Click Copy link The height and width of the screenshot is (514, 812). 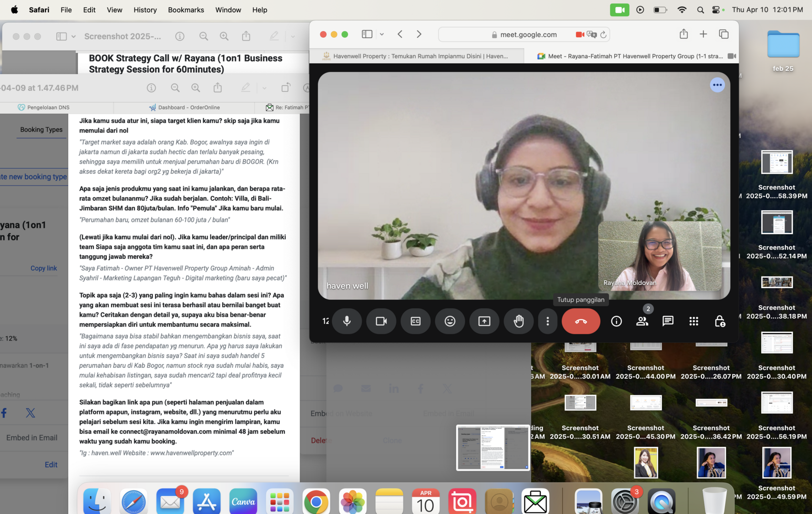pyautogui.click(x=43, y=268)
